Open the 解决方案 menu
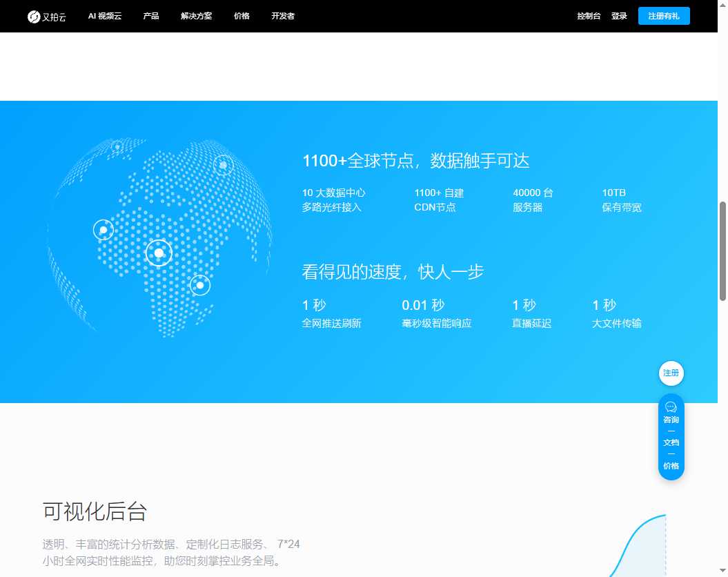728x577 pixels. pos(195,16)
